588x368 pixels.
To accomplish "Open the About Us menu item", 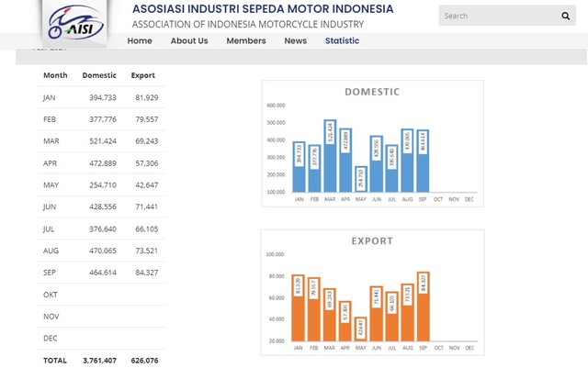I will [189, 41].
